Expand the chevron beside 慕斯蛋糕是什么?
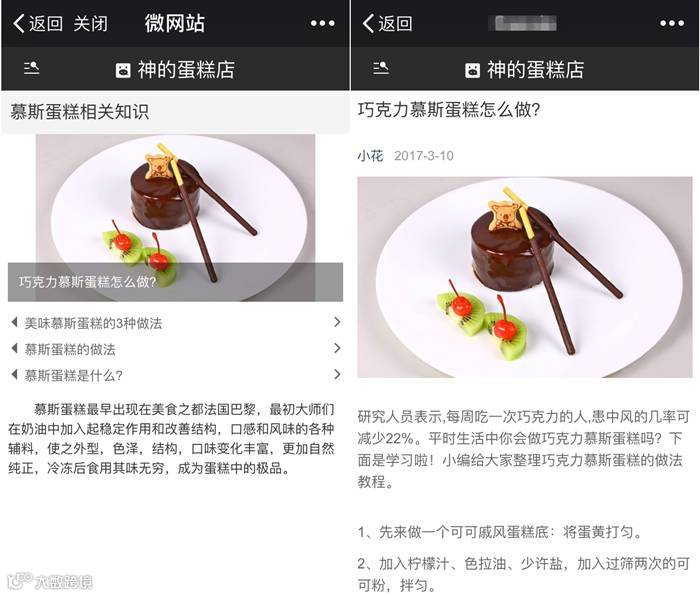The height and width of the screenshot is (596, 700). tap(338, 375)
